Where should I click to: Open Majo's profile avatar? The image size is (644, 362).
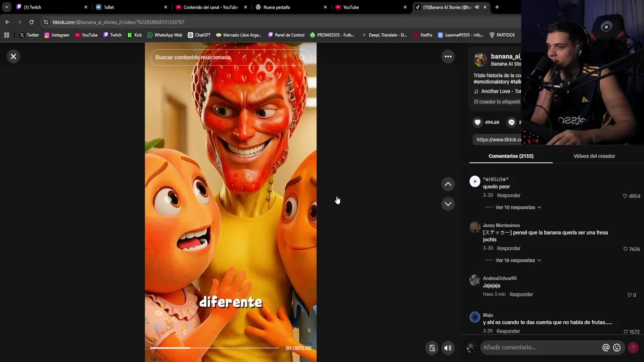click(x=475, y=317)
